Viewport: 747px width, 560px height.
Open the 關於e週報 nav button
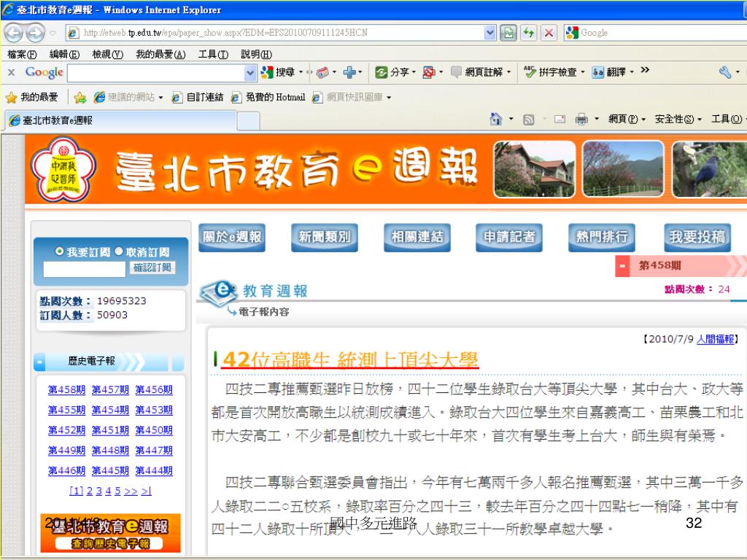(x=232, y=237)
